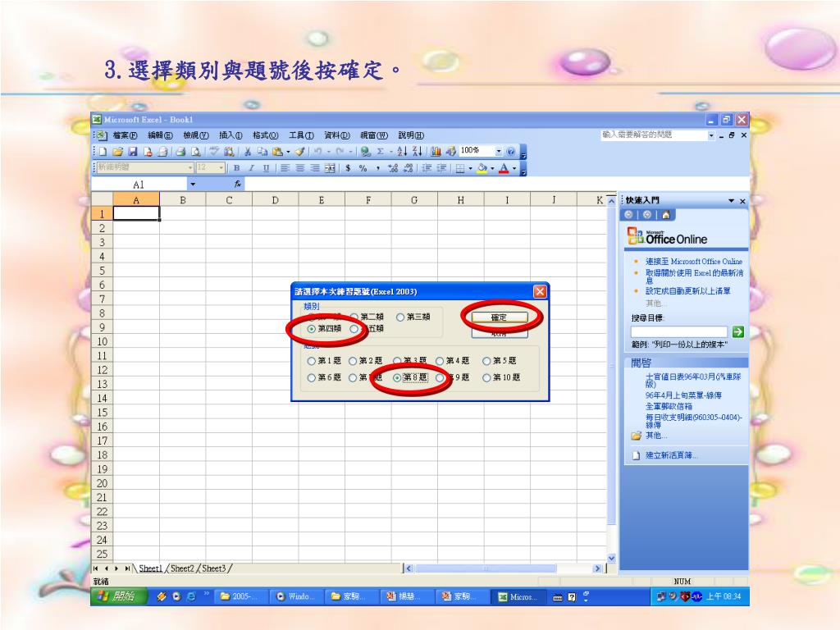Choose question 第 10 題
Viewport: 840px width, 630px height.
[x=486, y=377]
